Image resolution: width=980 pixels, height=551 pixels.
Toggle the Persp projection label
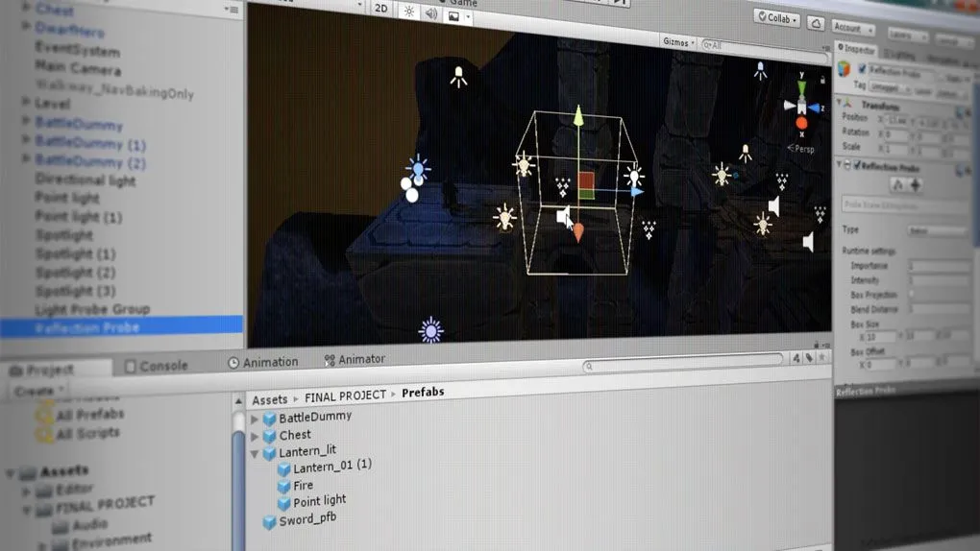(801, 149)
